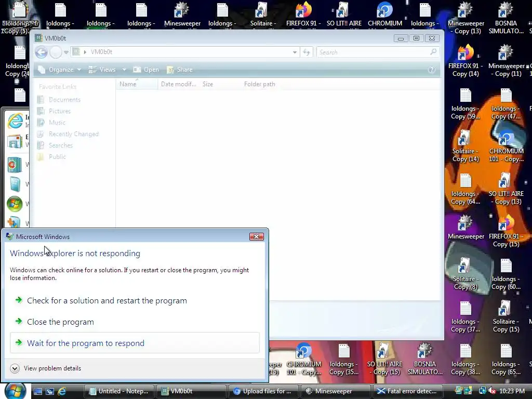The image size is (532, 399).
Task: Go back in the VM0b0t explorer window
Action: (42, 52)
